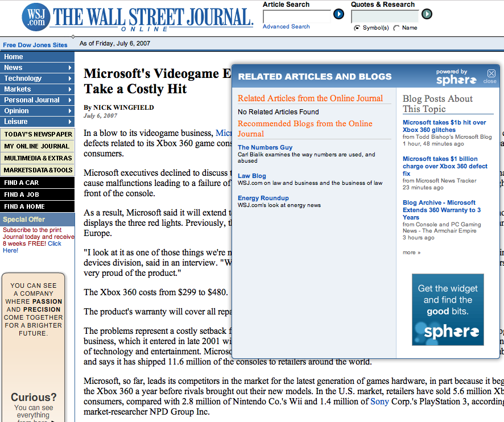Click the 'Curious?' advertisement banner
Viewport: 504px width, 422px height.
[x=33, y=347]
